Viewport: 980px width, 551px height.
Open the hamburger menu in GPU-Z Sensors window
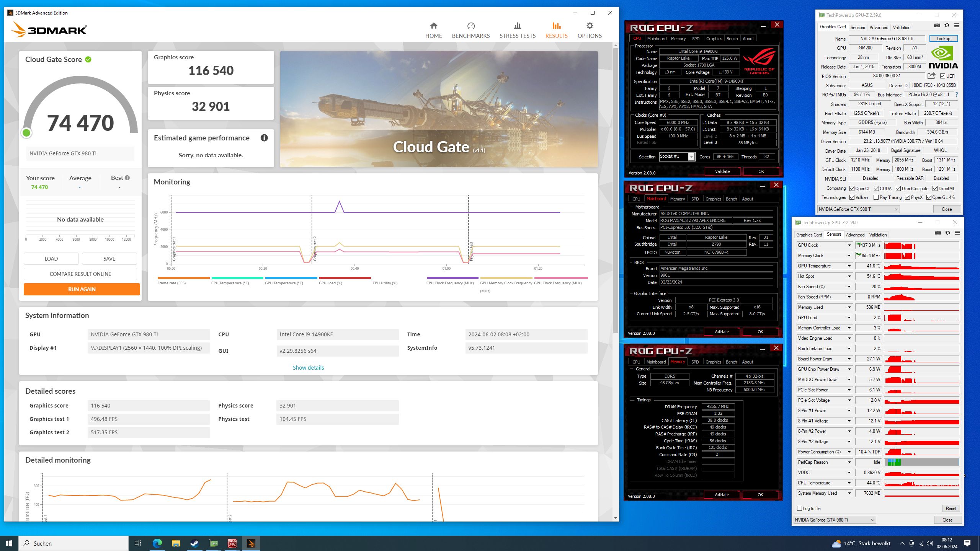(x=957, y=233)
